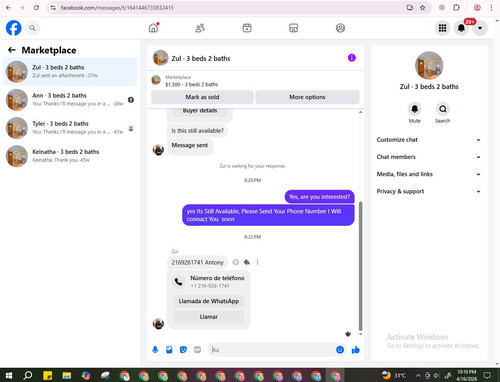Open more options dots on Antony message
Screen dimensions: 500x382
[x=257, y=262]
